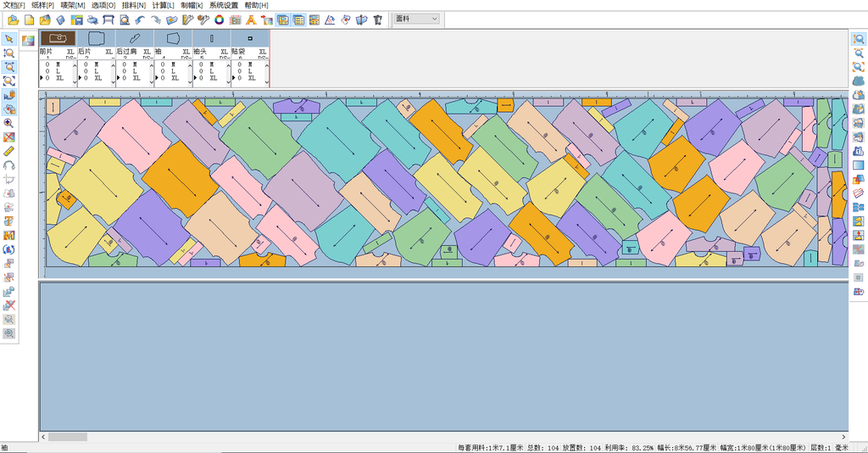Click the trash bin icon in toolbar
Screen dimensions: 868x453
pos(377,19)
